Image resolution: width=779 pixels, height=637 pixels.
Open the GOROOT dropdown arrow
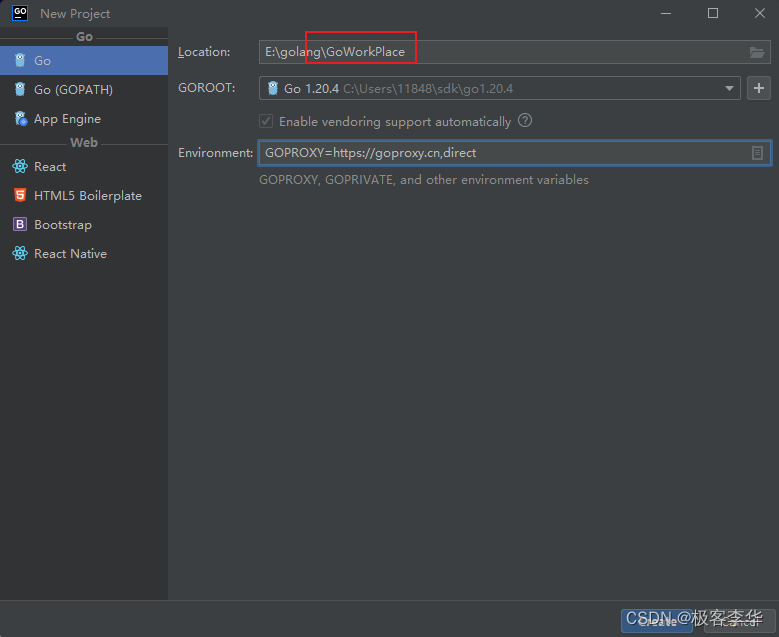pos(729,88)
